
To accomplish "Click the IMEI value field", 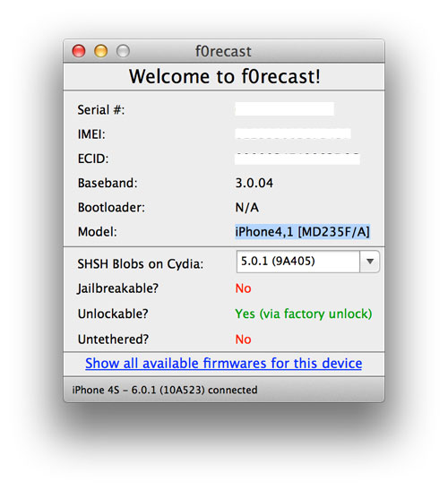I will pos(293,133).
